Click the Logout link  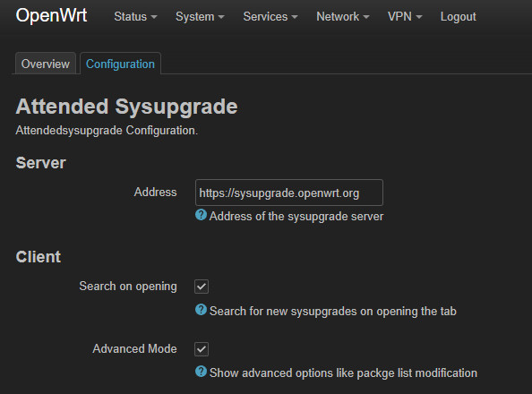pos(458,17)
